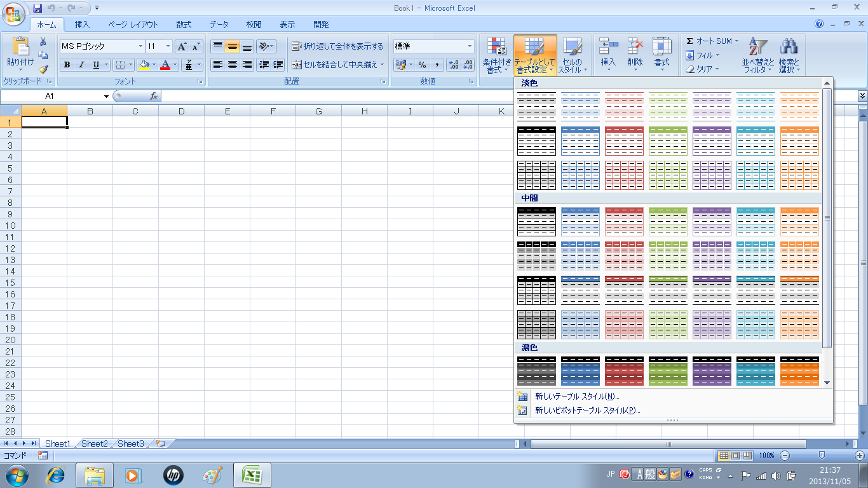Click the 検索と選択 binoculars icon
Screen dimensions: 868x488
click(x=789, y=55)
